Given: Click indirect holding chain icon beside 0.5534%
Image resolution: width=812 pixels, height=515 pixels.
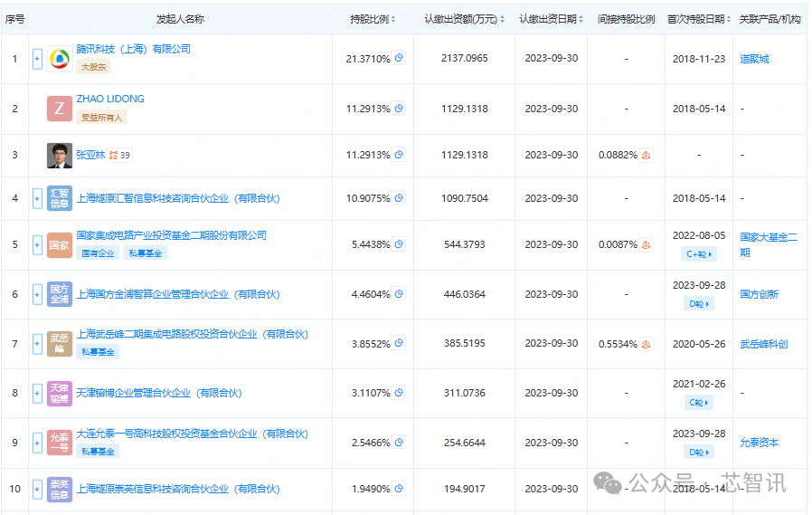Looking at the screenshot, I should tap(646, 344).
